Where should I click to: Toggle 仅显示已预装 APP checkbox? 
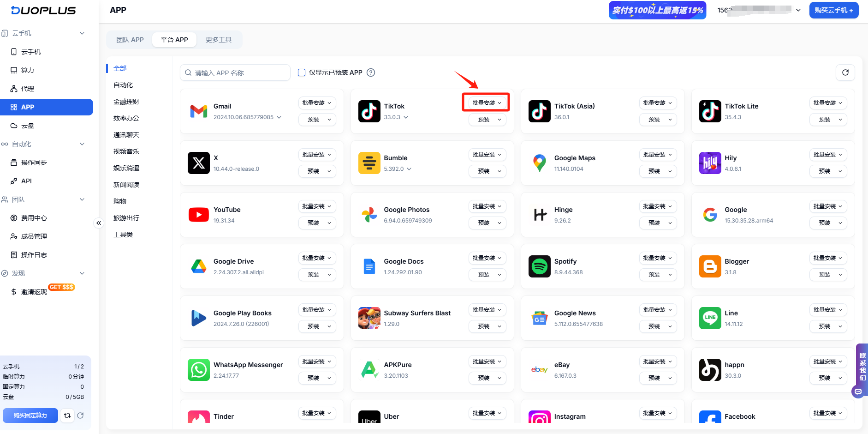click(302, 72)
